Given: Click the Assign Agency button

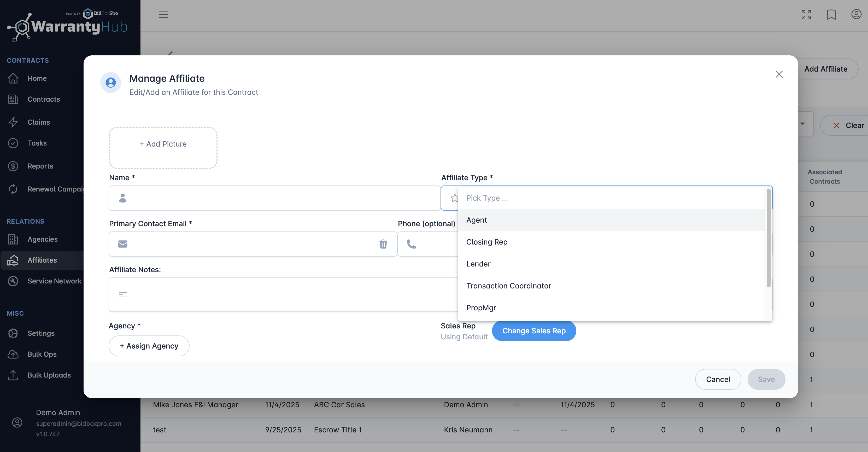Looking at the screenshot, I should [x=149, y=345].
